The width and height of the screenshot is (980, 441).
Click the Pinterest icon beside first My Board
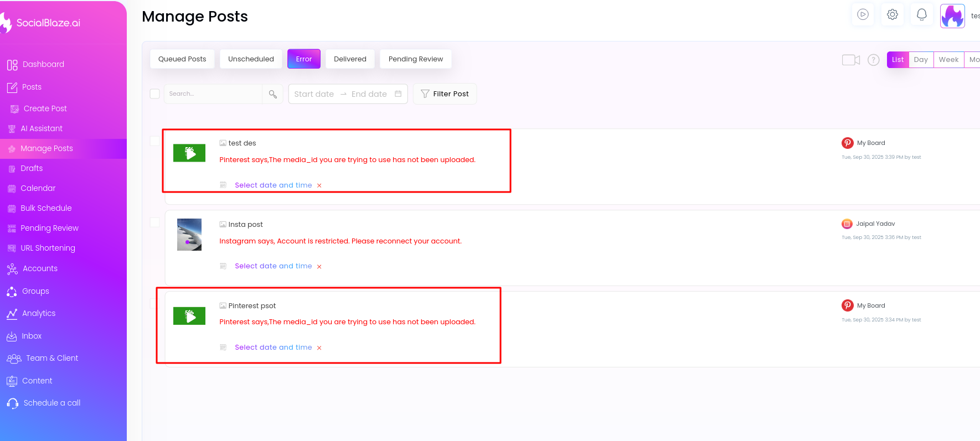(x=847, y=143)
